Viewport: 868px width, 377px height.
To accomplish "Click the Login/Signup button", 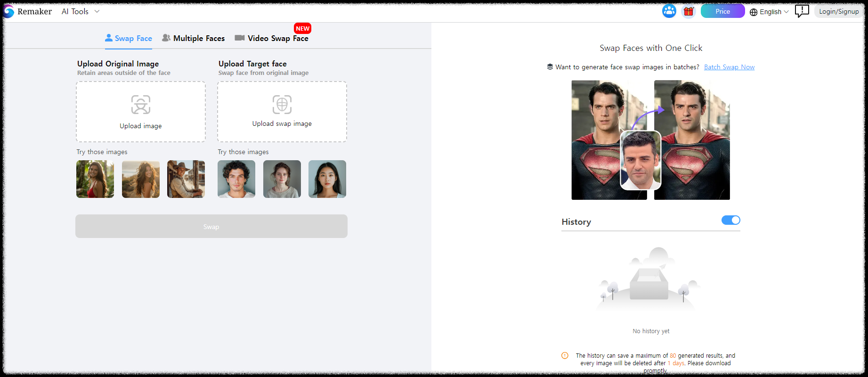I will click(839, 11).
